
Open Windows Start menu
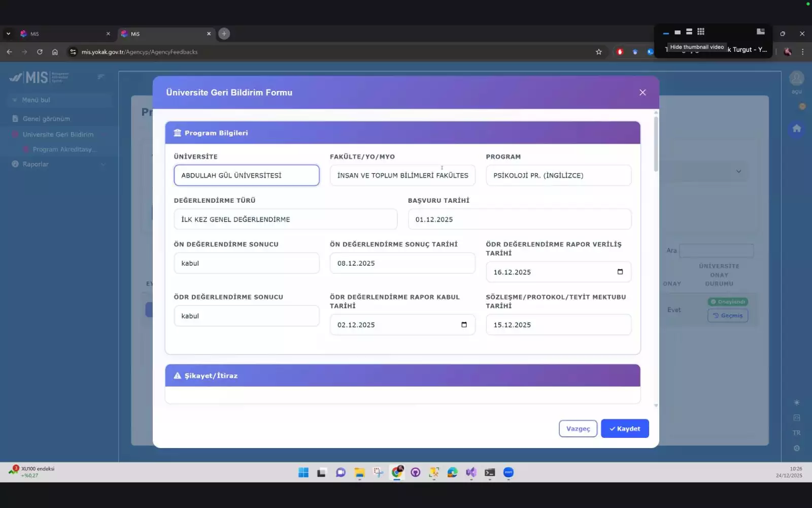click(303, 472)
